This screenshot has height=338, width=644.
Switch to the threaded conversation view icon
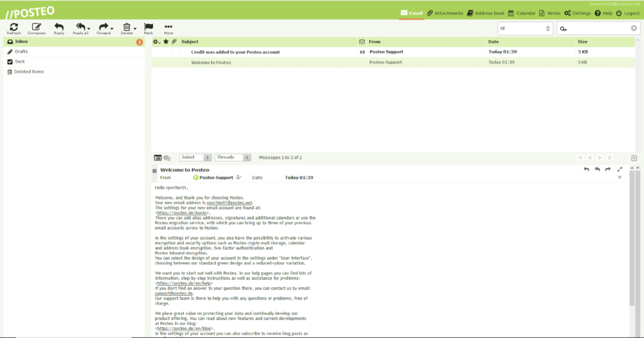pos(167,157)
